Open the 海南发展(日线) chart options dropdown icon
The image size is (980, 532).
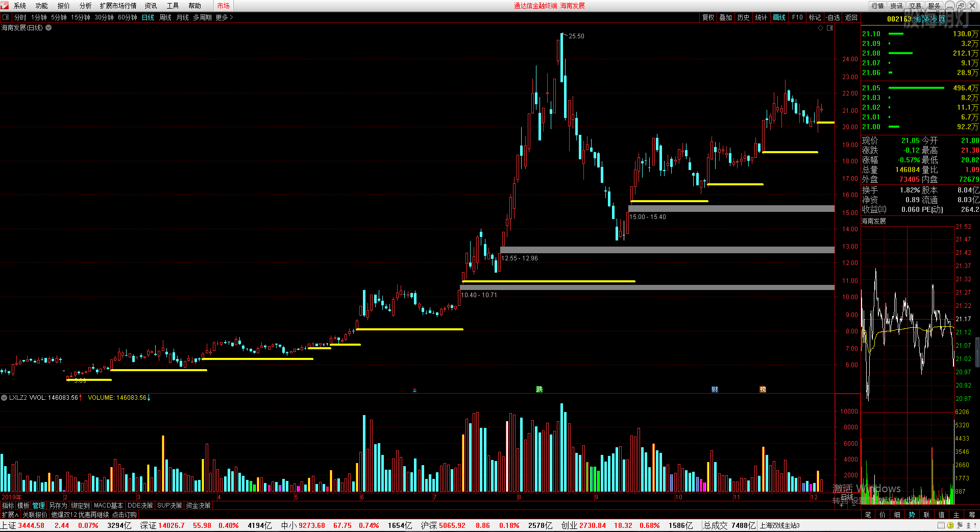(48, 28)
